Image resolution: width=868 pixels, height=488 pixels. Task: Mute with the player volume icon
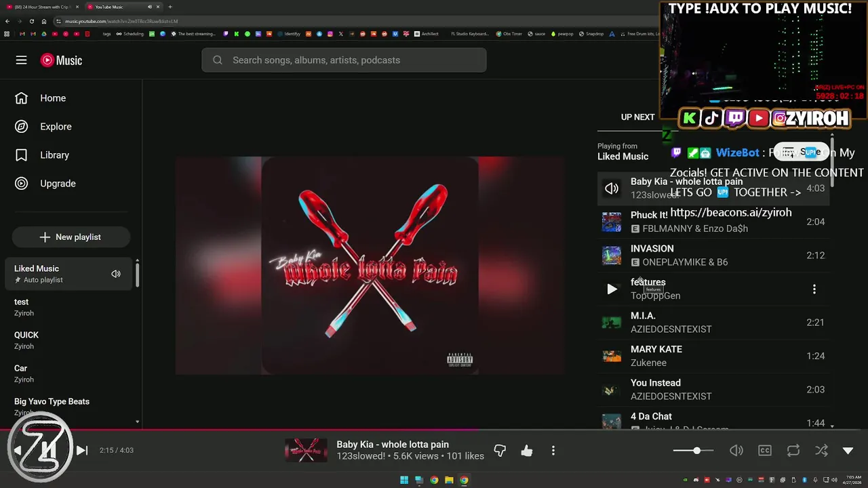tap(736, 451)
